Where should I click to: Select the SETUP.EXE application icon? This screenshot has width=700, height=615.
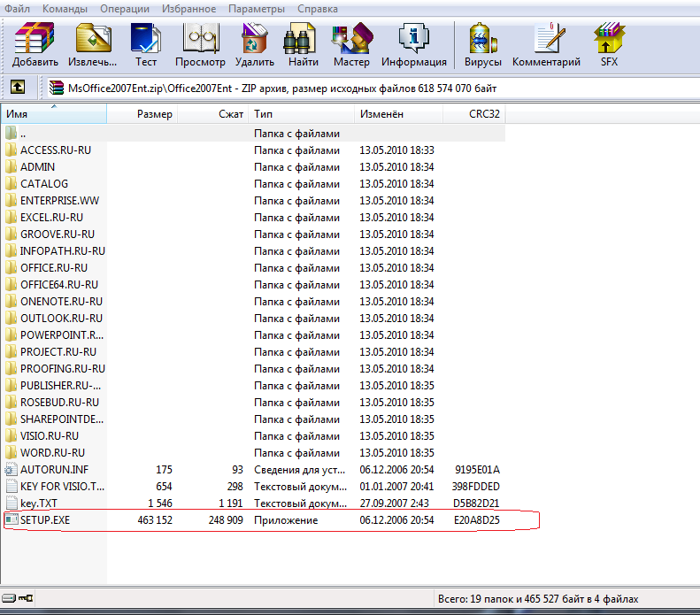click(12, 519)
